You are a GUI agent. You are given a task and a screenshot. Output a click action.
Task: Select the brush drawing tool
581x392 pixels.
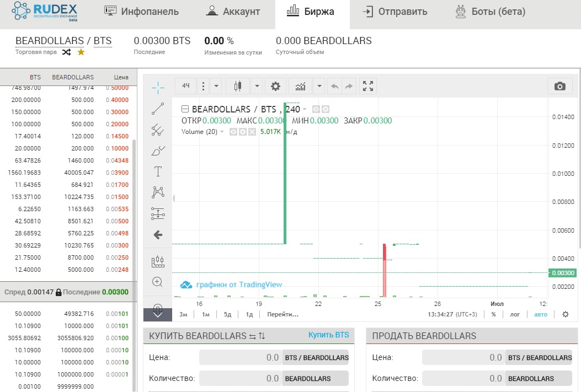click(158, 151)
